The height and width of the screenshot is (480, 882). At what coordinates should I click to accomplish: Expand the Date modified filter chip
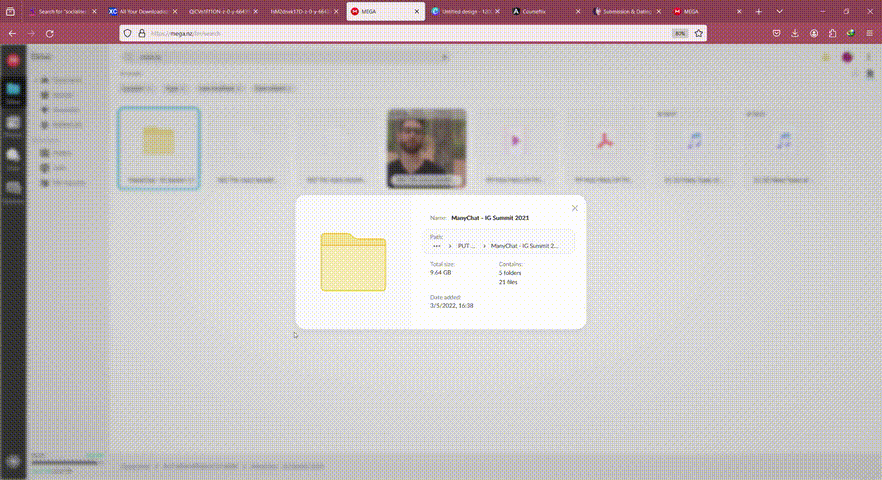point(219,88)
